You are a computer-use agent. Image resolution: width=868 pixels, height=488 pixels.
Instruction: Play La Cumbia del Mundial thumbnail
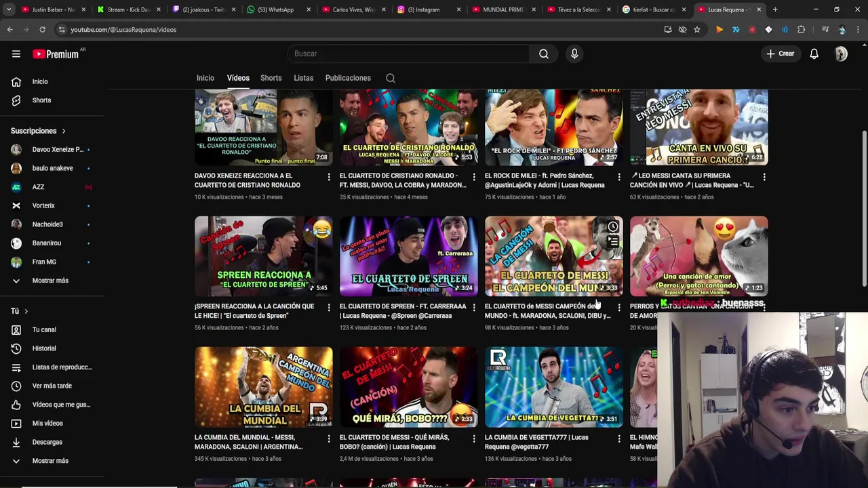(264, 387)
